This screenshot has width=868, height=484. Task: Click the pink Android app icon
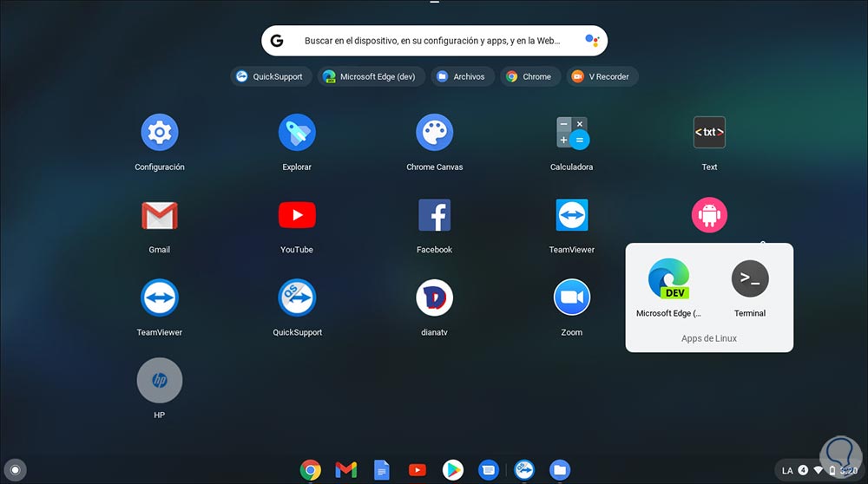(709, 215)
